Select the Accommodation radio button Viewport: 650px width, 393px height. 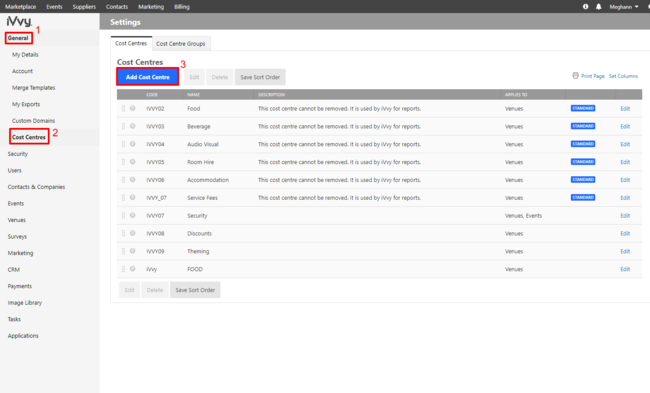click(x=133, y=180)
